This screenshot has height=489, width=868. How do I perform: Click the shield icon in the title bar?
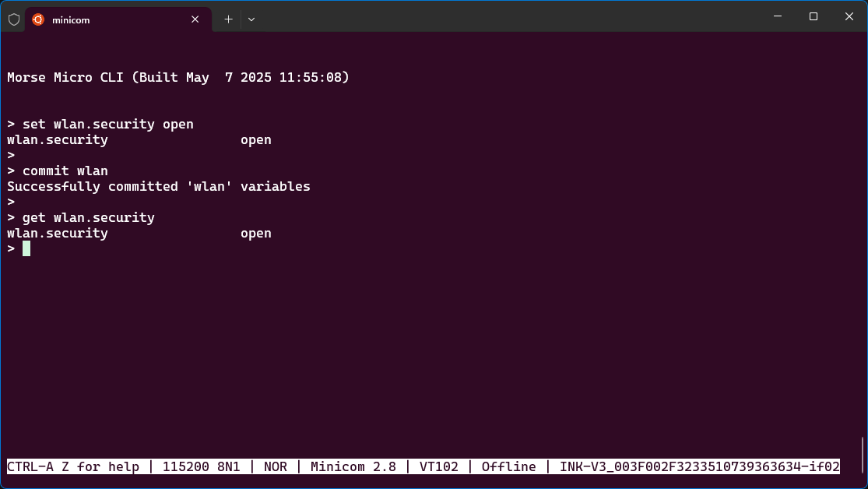14,19
